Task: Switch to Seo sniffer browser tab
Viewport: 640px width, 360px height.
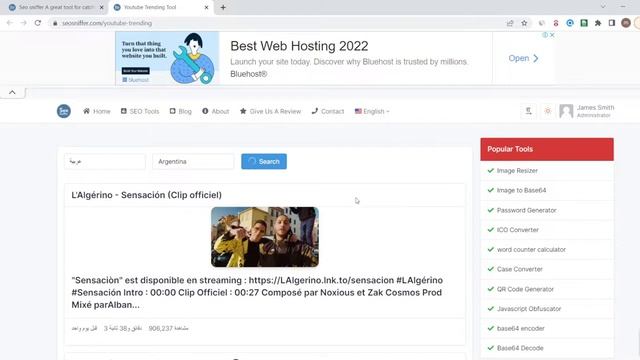Action: [x=56, y=7]
